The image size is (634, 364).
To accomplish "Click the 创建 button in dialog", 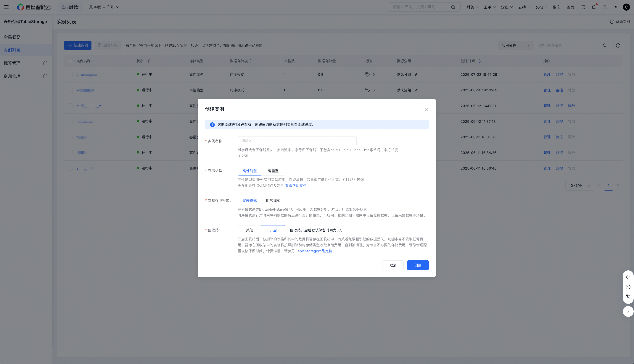I will click(418, 265).
